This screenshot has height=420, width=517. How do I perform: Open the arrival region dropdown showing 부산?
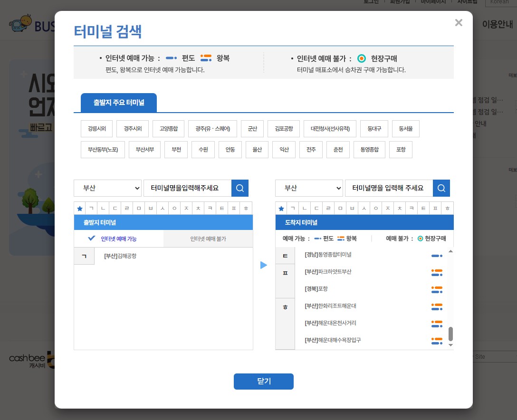coord(309,188)
